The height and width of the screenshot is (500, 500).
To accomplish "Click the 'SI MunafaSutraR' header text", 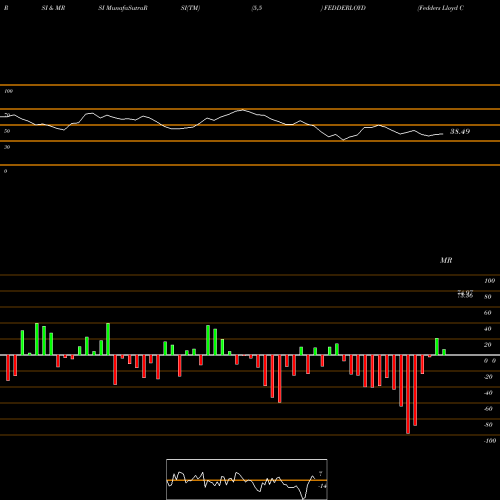I will (123, 8).
